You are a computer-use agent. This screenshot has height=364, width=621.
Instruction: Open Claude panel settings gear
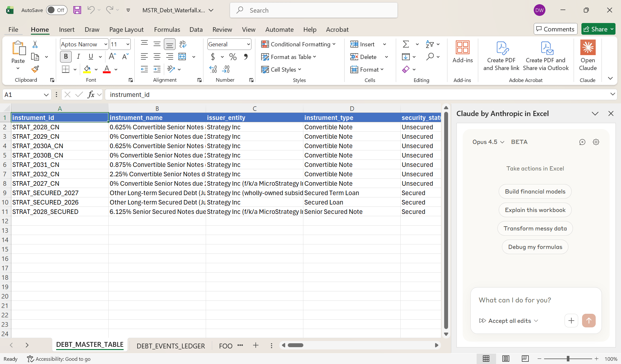click(596, 142)
